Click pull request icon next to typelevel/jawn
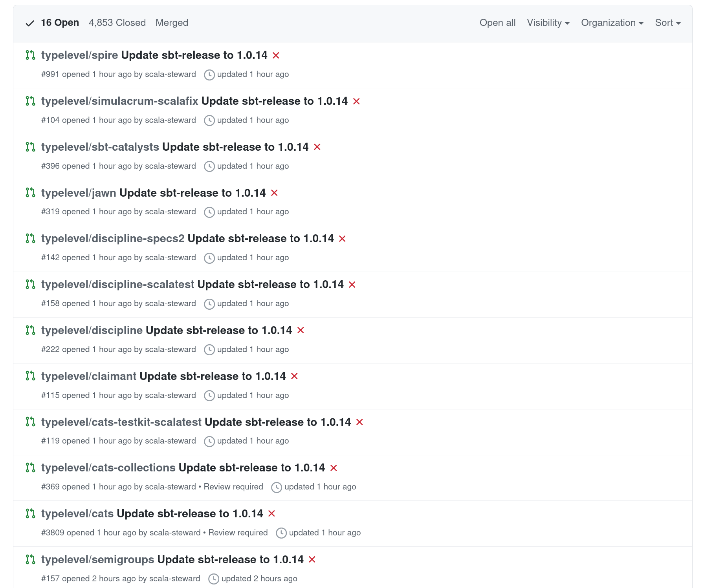 click(30, 192)
